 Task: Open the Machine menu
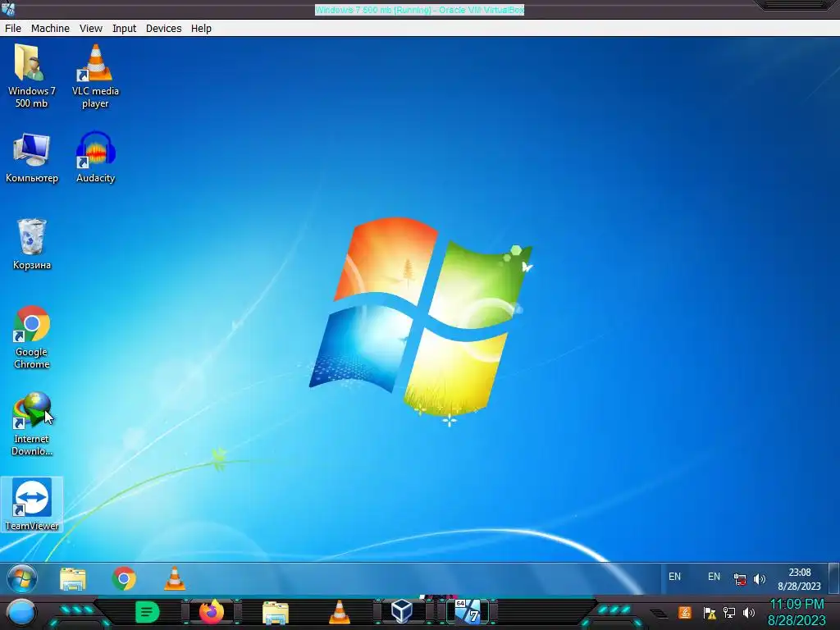[50, 29]
